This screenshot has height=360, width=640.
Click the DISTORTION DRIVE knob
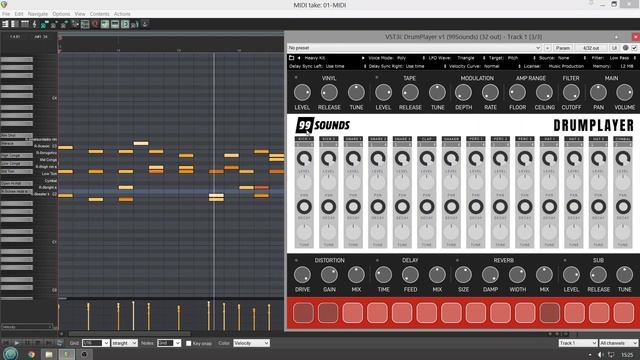point(302,275)
